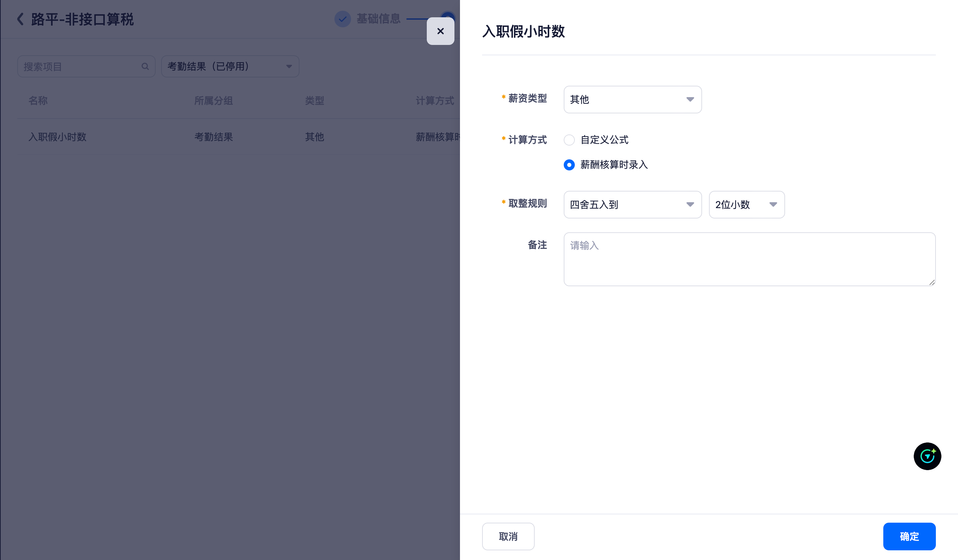The height and width of the screenshot is (560, 958).
Task: Click the 基础信息 step label
Action: click(x=378, y=19)
